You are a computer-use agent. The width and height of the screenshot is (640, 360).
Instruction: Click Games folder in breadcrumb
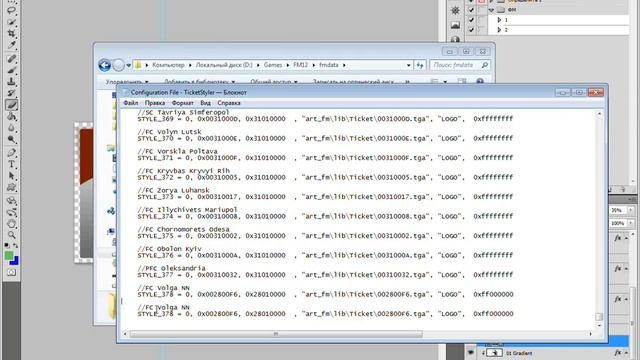coord(273,65)
